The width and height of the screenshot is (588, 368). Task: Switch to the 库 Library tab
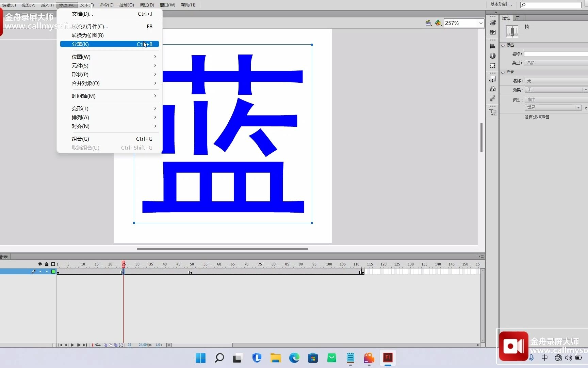coord(518,18)
